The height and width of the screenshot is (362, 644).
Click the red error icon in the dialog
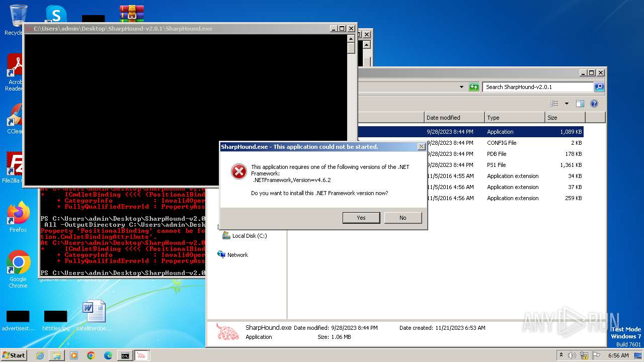point(238,171)
